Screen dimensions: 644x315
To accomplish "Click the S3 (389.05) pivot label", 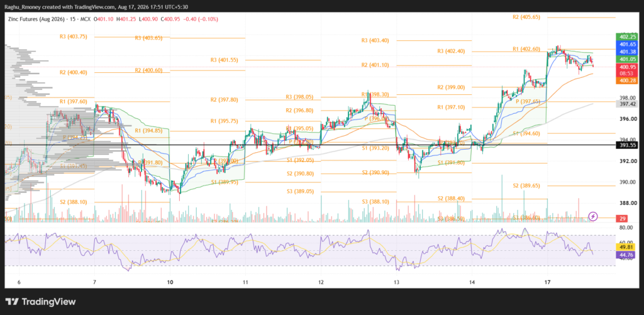I will pos(300,191).
